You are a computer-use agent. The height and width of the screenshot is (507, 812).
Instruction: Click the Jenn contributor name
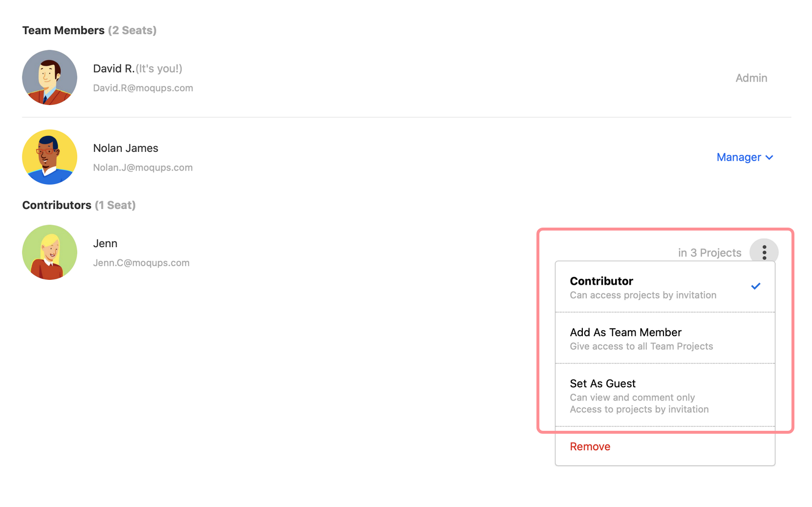point(105,243)
